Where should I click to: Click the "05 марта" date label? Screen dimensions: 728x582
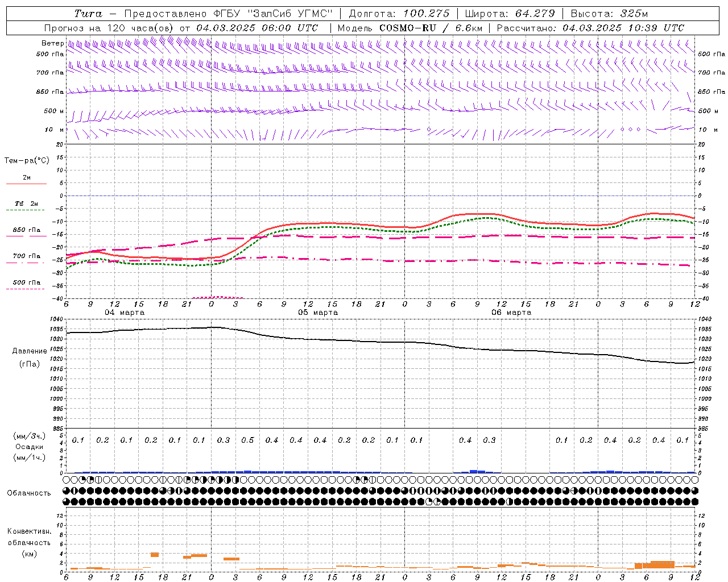pyautogui.click(x=318, y=313)
